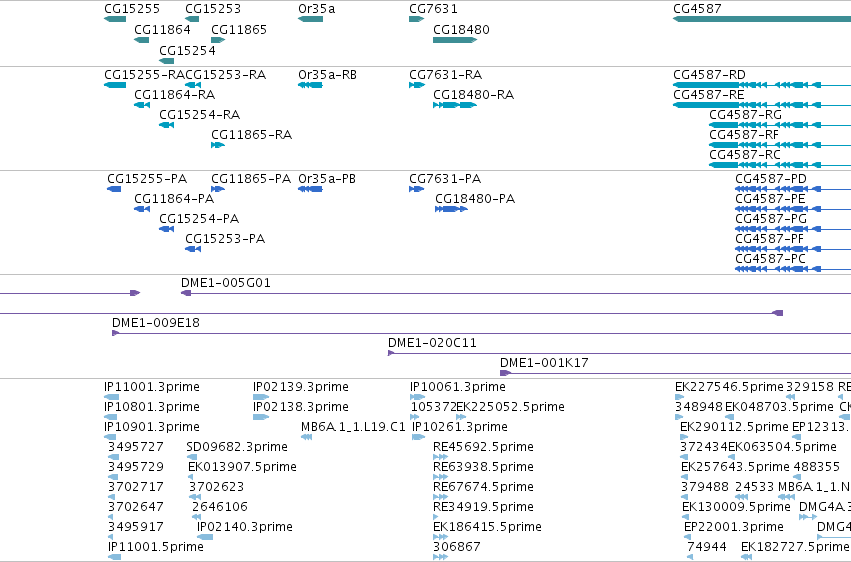
Task: Click the EK225052.5prime EST label
Action: click(511, 407)
